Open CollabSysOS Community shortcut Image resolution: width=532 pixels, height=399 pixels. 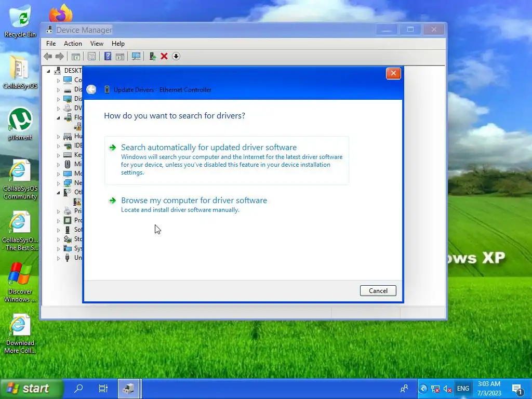(x=20, y=179)
